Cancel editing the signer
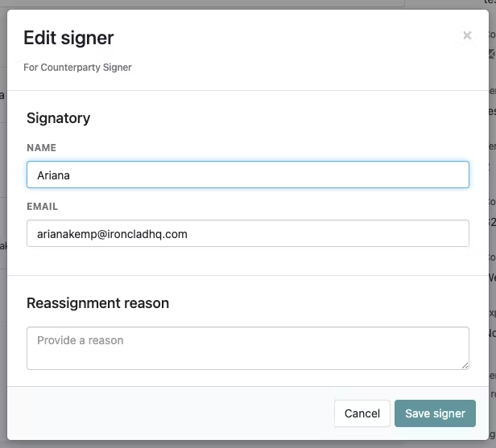 click(x=362, y=413)
